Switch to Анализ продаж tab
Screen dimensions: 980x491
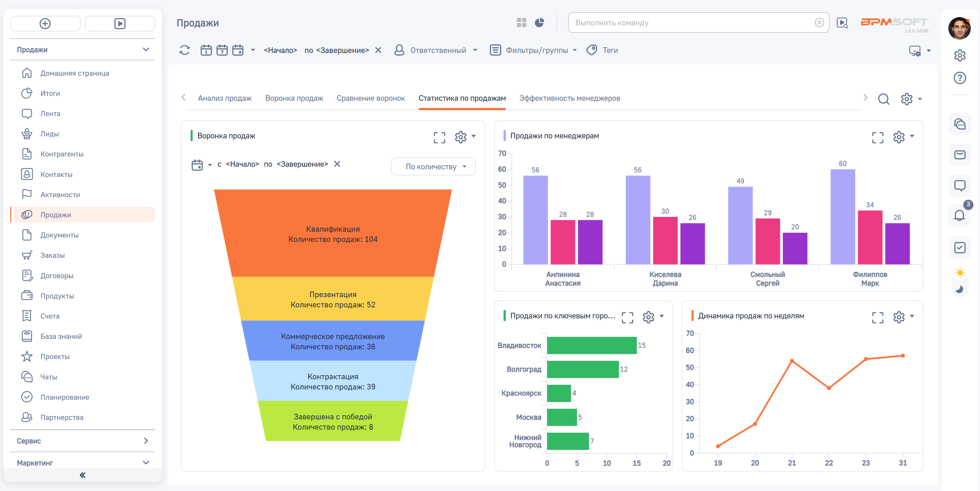pyautogui.click(x=225, y=98)
